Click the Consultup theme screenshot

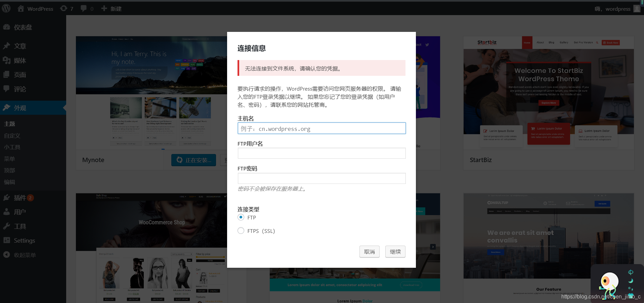pos(549,248)
